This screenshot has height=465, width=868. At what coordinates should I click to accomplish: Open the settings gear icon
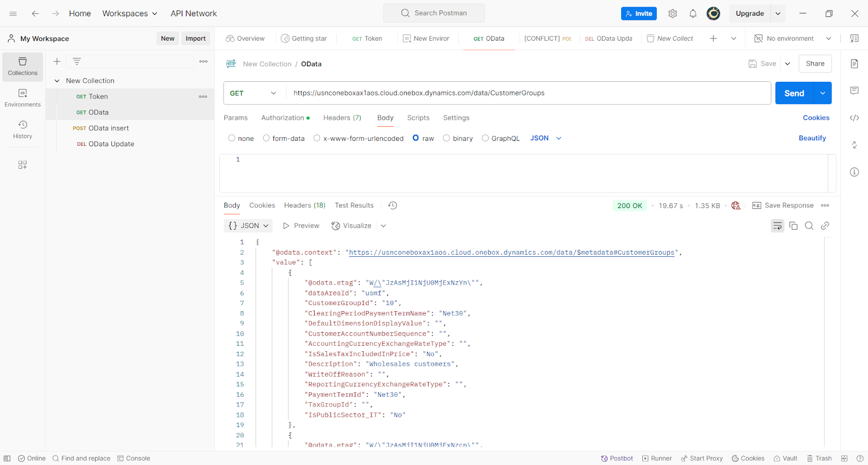[673, 14]
